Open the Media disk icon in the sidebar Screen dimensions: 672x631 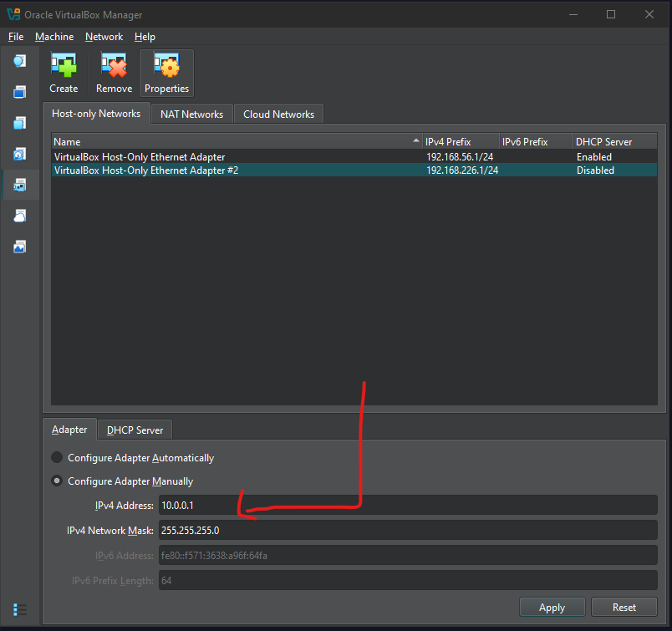pyautogui.click(x=20, y=154)
